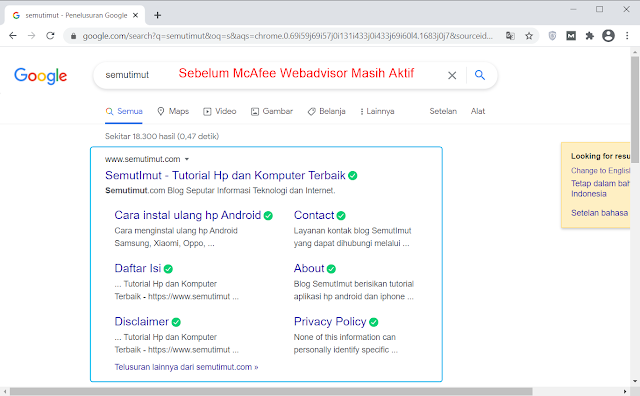
Task: Open the Privacy Policy sitelink
Action: click(330, 322)
